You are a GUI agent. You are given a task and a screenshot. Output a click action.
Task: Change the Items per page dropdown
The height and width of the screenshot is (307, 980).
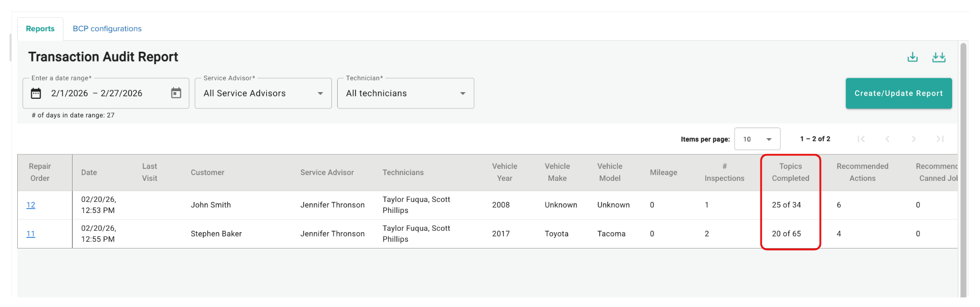(757, 139)
